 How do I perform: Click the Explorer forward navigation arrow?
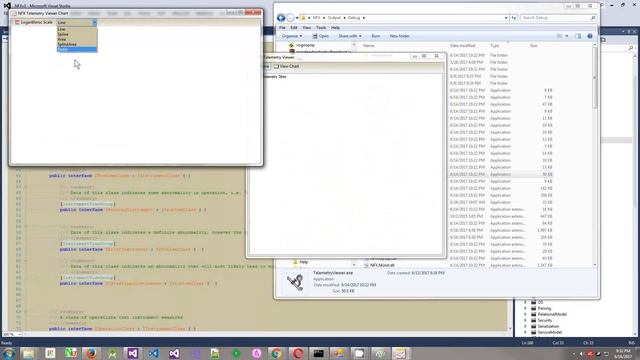pyautogui.click(x=290, y=18)
